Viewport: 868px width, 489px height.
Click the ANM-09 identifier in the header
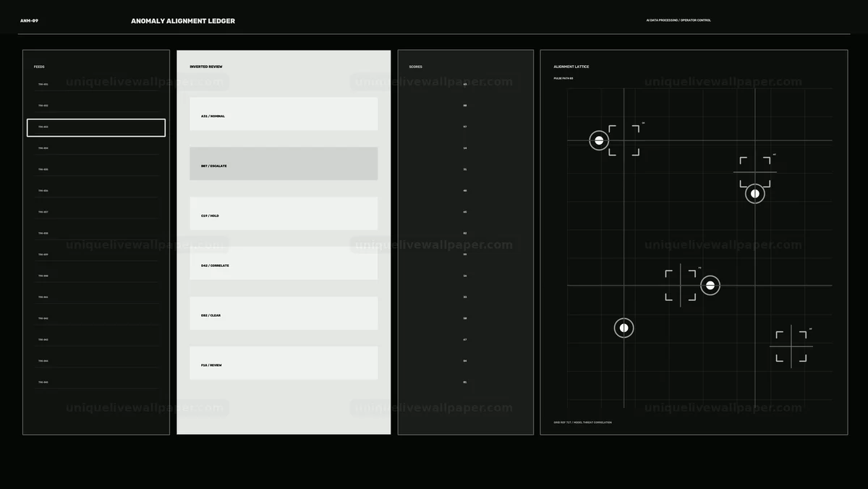coord(29,21)
